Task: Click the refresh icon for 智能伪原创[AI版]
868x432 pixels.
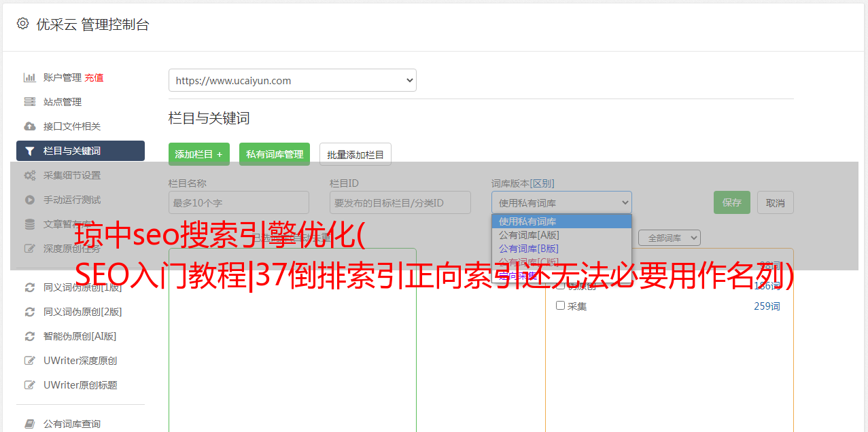Action: 29,336
